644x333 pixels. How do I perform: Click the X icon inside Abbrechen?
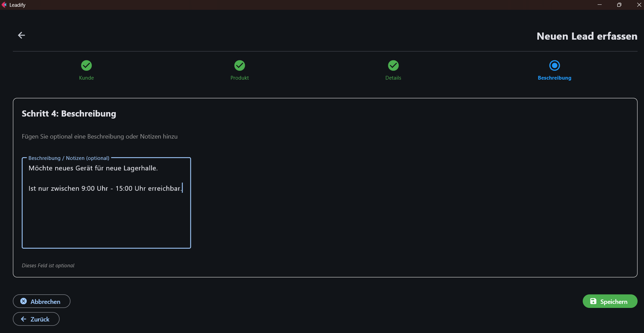pyautogui.click(x=23, y=301)
